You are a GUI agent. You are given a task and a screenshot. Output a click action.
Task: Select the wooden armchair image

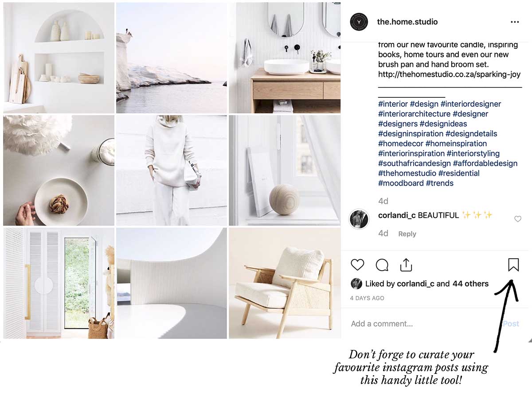click(x=285, y=283)
